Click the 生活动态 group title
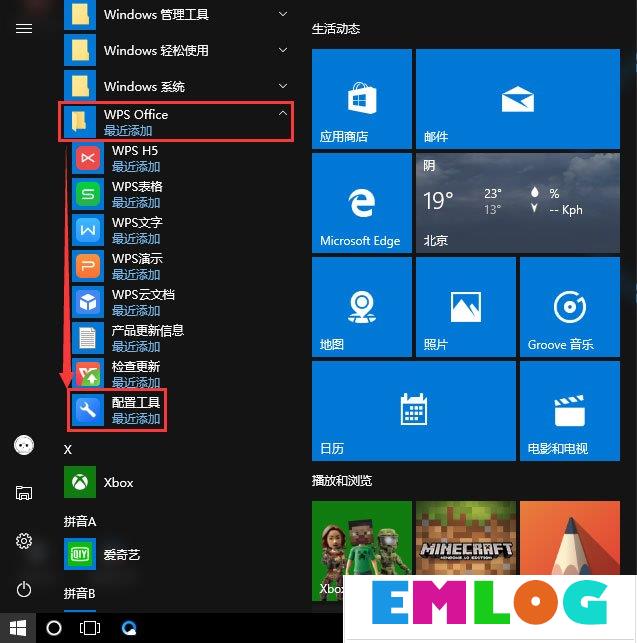This screenshot has width=637, height=643. point(336,29)
